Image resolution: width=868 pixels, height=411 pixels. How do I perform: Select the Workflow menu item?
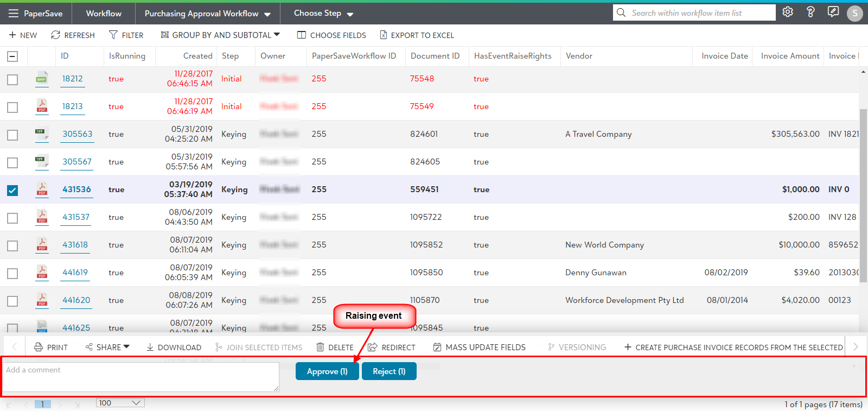[x=104, y=14]
